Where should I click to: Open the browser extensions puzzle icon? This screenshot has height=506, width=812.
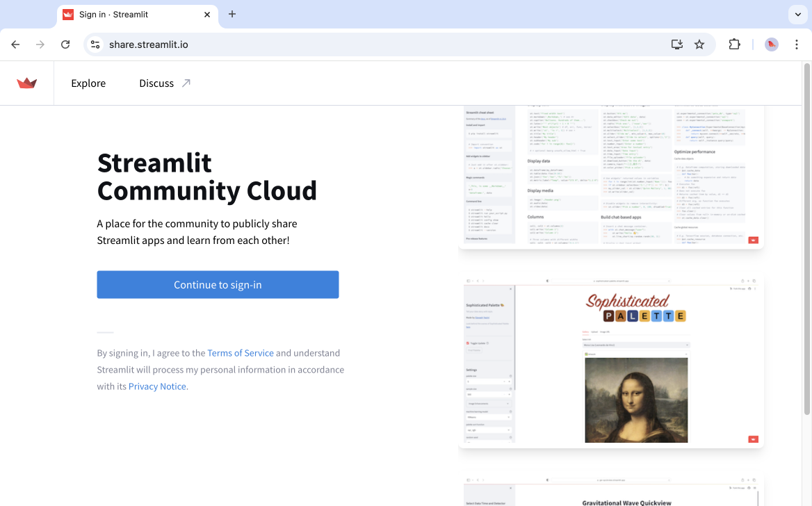point(734,44)
